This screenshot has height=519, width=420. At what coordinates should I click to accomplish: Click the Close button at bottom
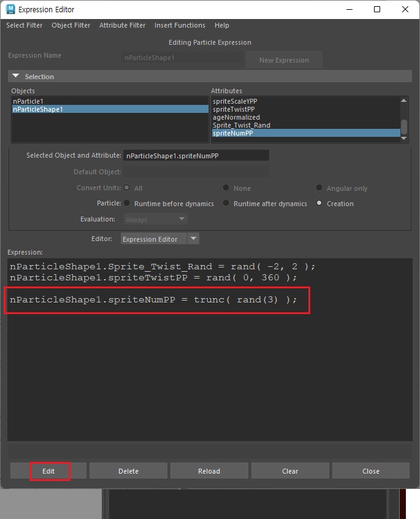tap(371, 471)
